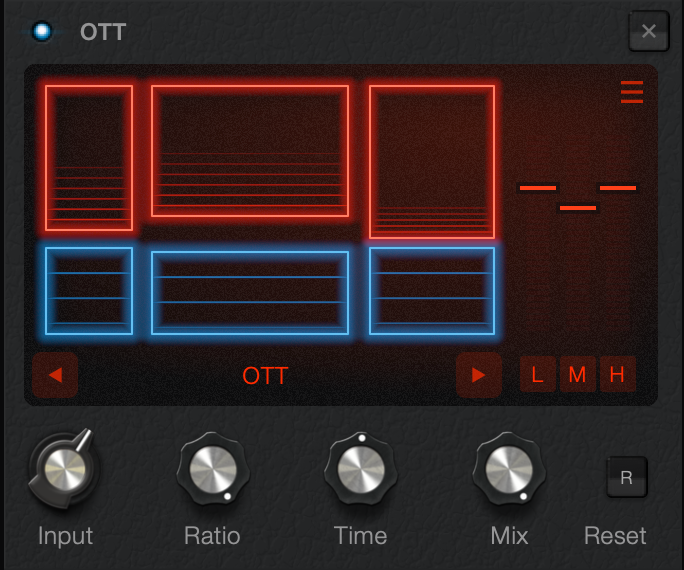Screen dimensions: 684x570
Task: Toggle the M band button
Action: coord(578,374)
